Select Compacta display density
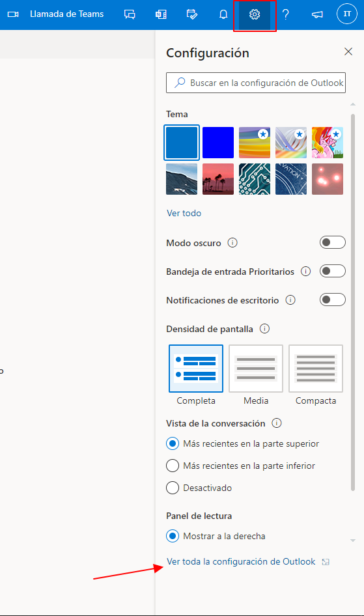Viewport: 364px width, 616px height. [316, 369]
